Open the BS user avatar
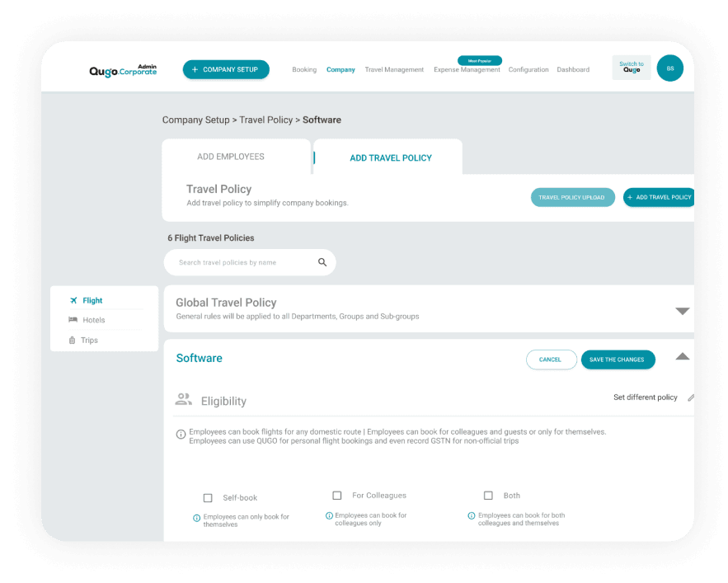 click(x=669, y=68)
